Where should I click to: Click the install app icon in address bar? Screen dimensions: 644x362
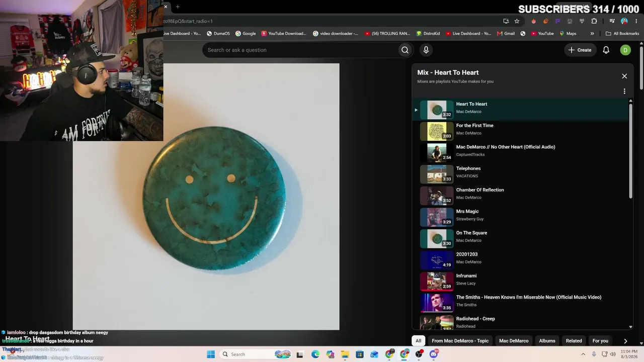point(506,21)
